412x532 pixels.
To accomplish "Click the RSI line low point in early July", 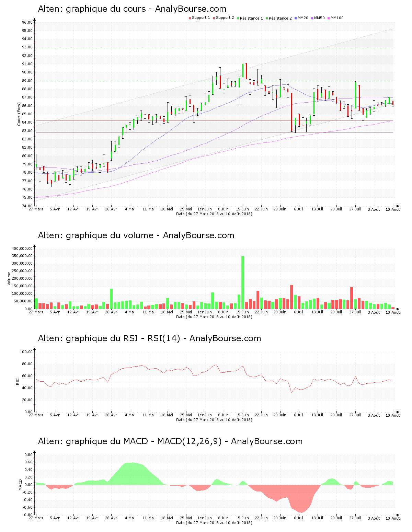I will (291, 392).
